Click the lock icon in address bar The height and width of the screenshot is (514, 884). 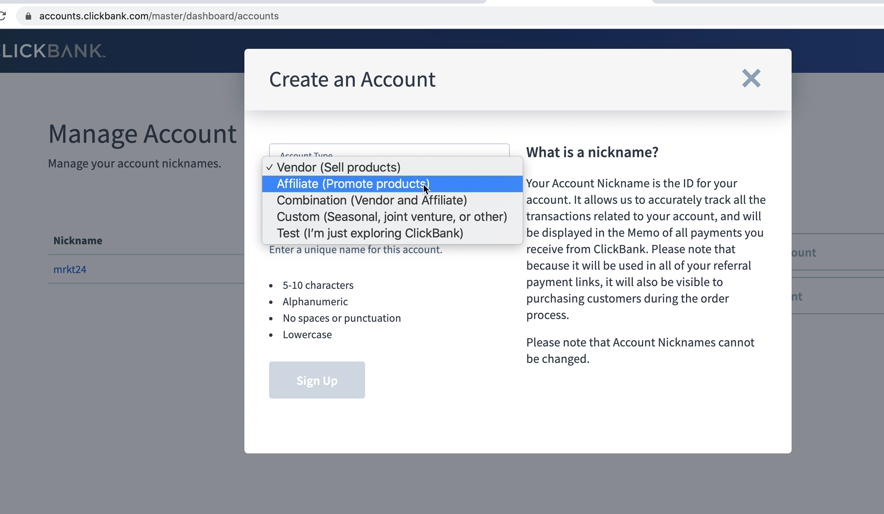(28, 16)
